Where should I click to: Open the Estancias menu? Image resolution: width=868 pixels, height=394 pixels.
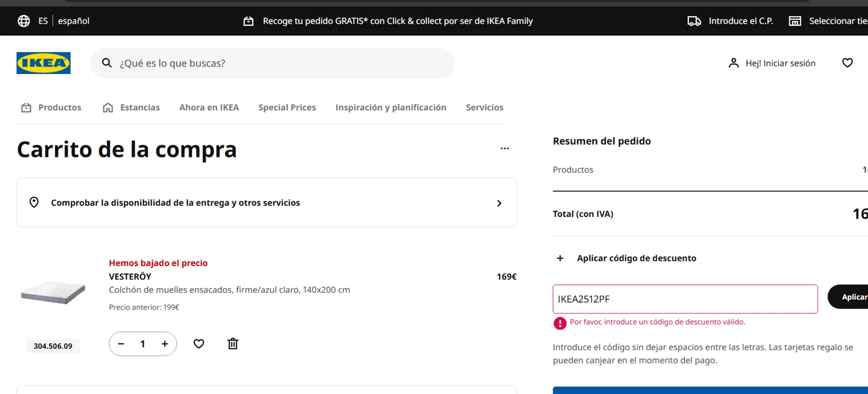click(131, 108)
